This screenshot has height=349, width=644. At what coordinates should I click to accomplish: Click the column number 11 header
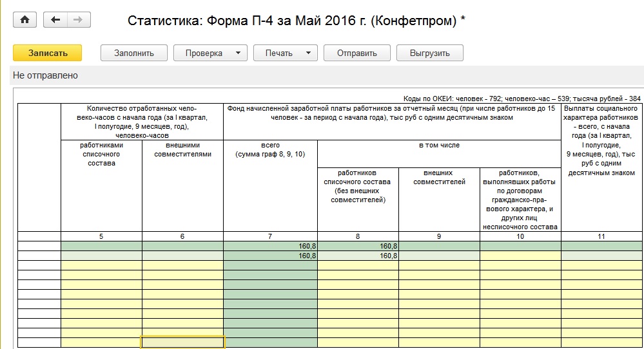[601, 236]
